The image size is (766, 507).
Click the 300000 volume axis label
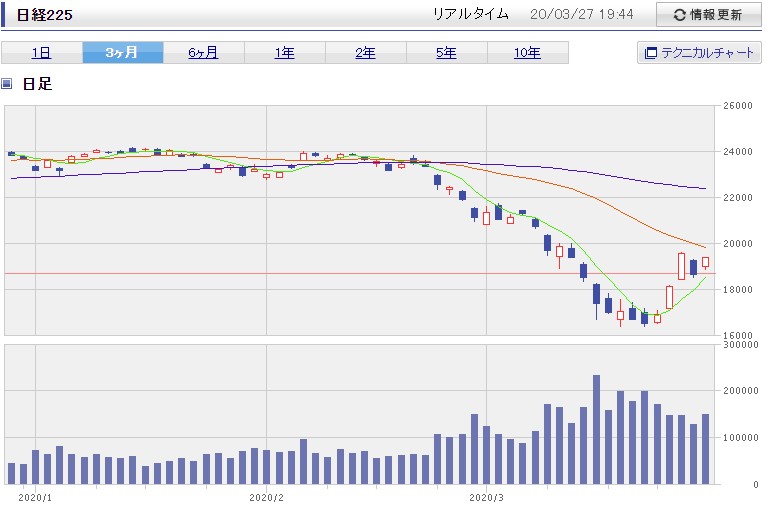[x=741, y=345]
